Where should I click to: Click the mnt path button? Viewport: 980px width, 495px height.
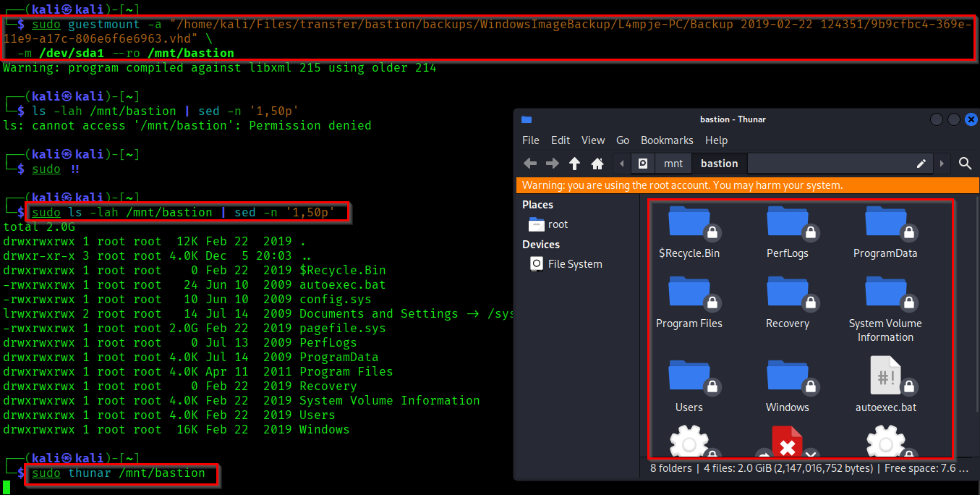pyautogui.click(x=673, y=164)
